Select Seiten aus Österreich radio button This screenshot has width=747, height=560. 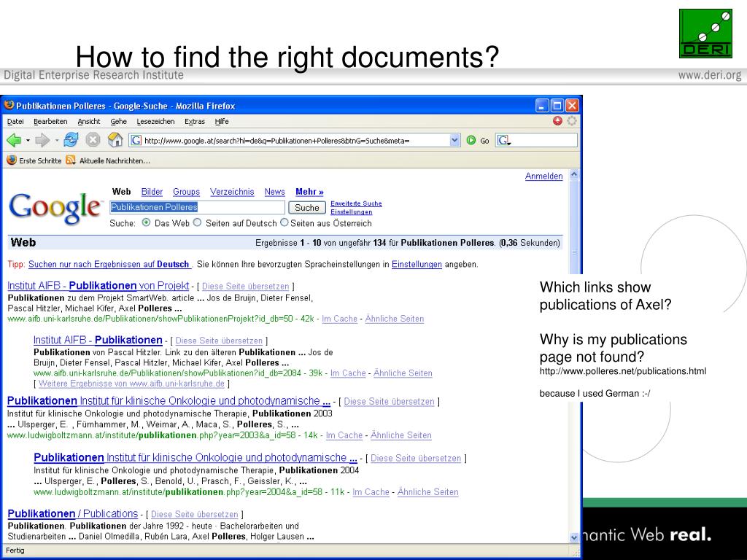coord(285,222)
